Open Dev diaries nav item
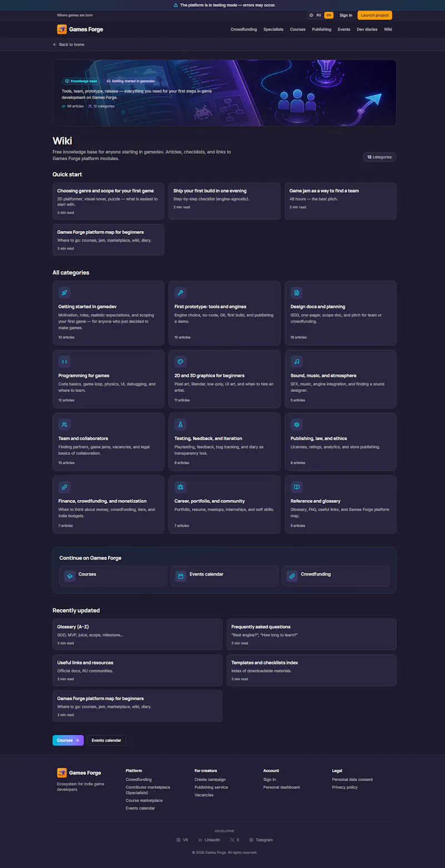This screenshot has width=445, height=868. pos(367,30)
